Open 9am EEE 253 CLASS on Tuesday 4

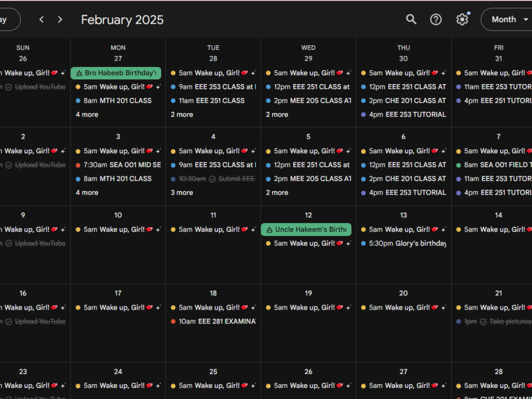point(212,165)
